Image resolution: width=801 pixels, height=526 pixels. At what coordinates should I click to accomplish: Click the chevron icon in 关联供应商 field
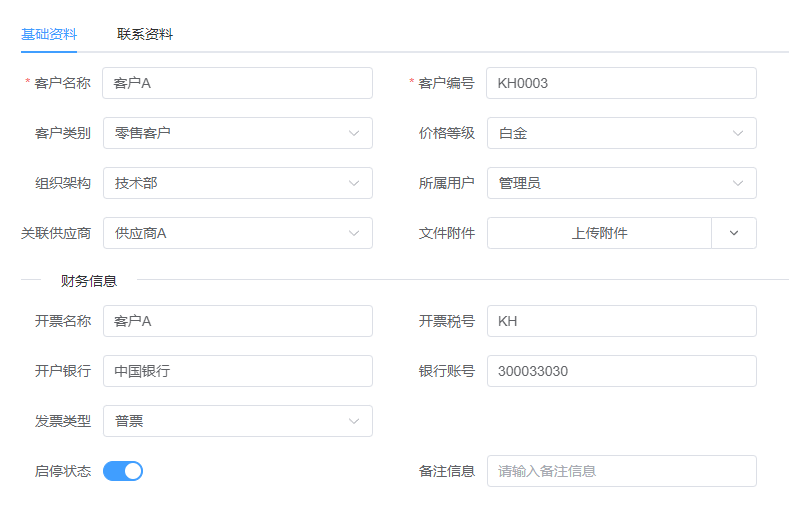click(x=354, y=233)
